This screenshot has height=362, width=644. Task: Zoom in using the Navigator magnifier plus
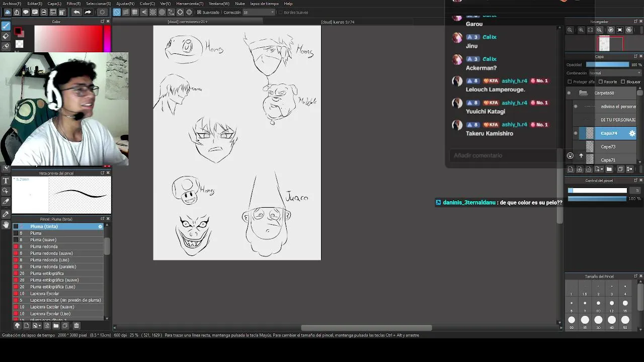click(x=581, y=30)
